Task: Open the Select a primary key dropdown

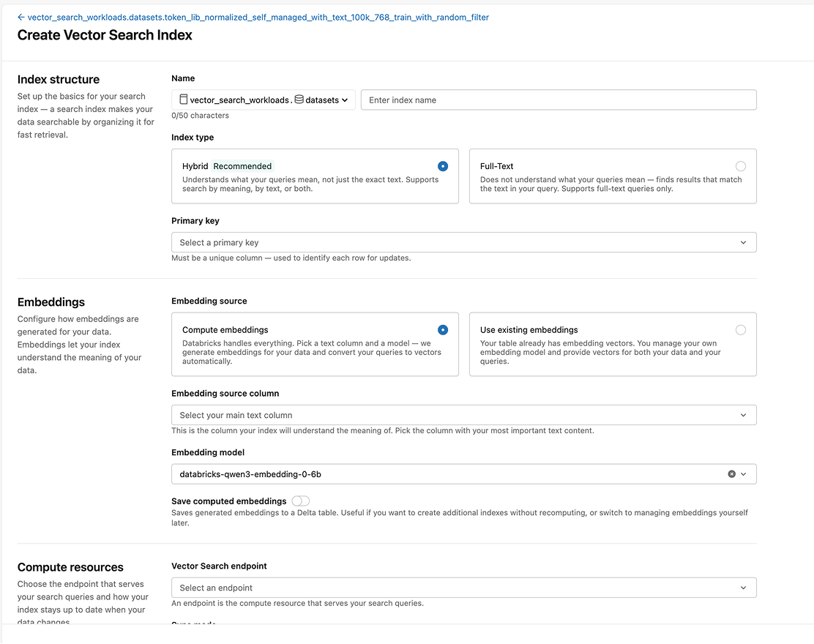Action: (463, 242)
